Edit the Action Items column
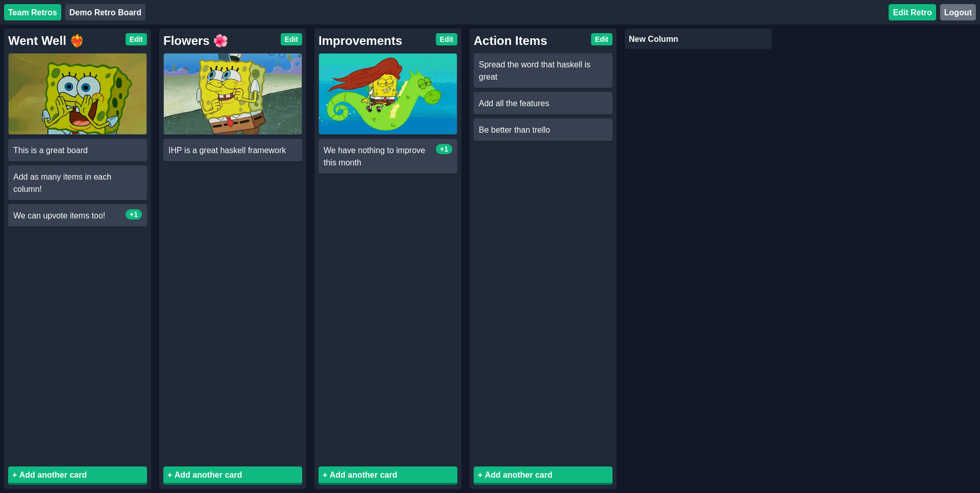This screenshot has height=493, width=980. point(602,39)
